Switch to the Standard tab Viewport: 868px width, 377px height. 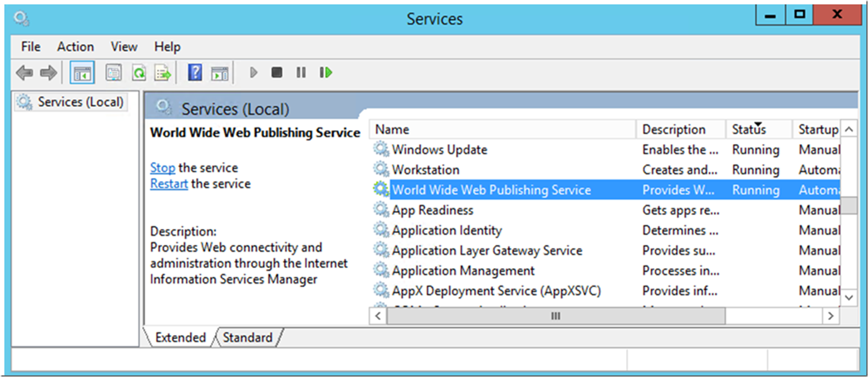[247, 337]
